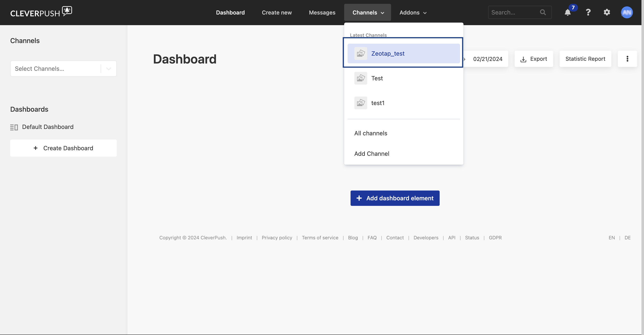Viewport: 644px width, 335px height.
Task: Click the user profile avatar
Action: 627,12
